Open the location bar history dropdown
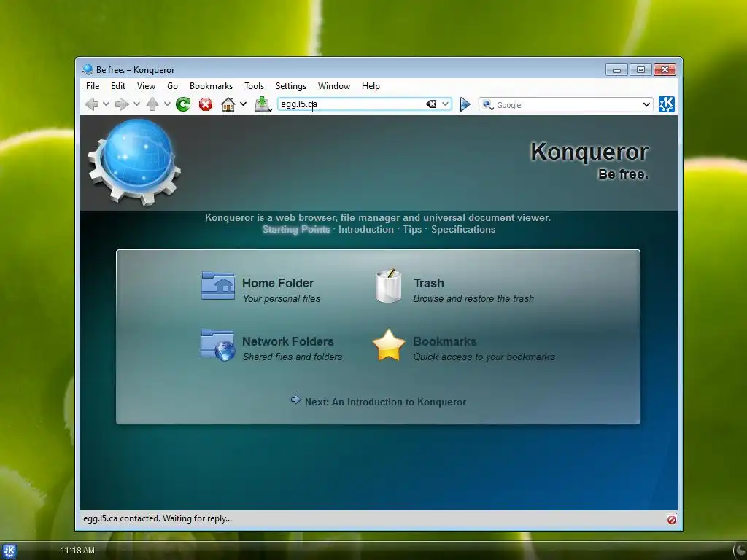Image resolution: width=747 pixels, height=560 pixels. [x=445, y=104]
